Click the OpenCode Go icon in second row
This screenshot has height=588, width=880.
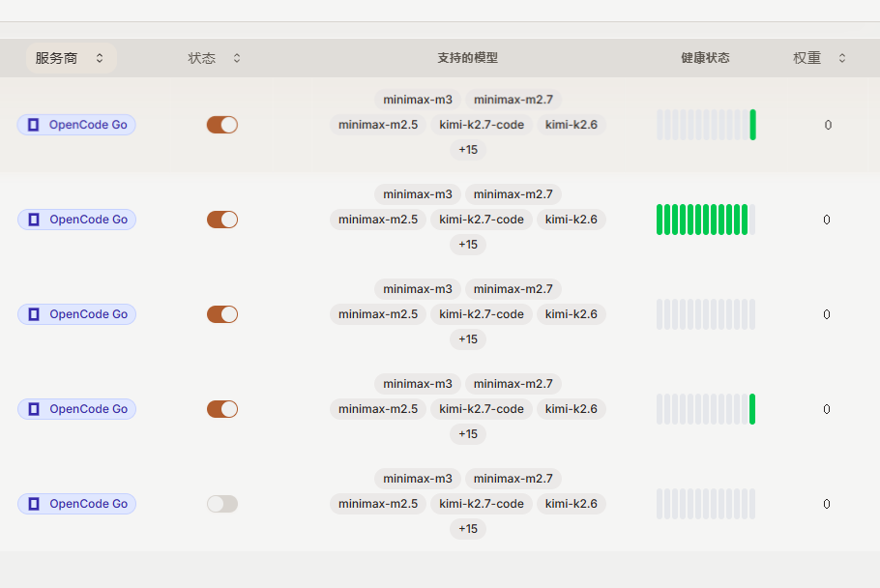(34, 220)
